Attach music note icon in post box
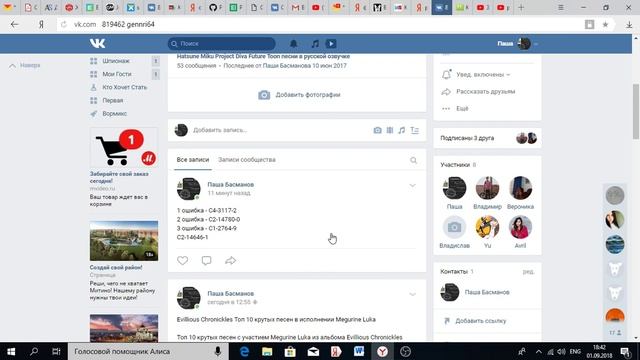Image resolution: width=640 pixels, height=360 pixels. pos(402,130)
